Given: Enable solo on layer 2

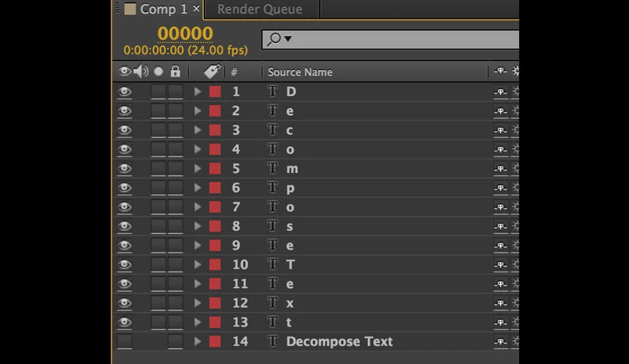Looking at the screenshot, I should tap(158, 111).
